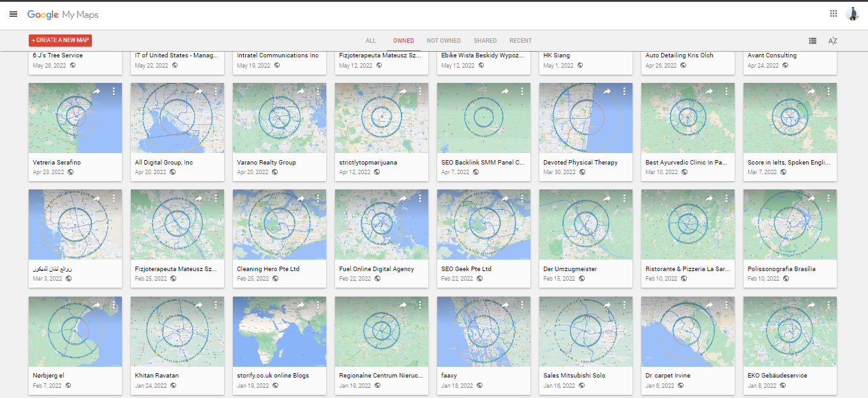
Task: Sort maps alphabetically with A-Z icon
Action: coord(832,41)
